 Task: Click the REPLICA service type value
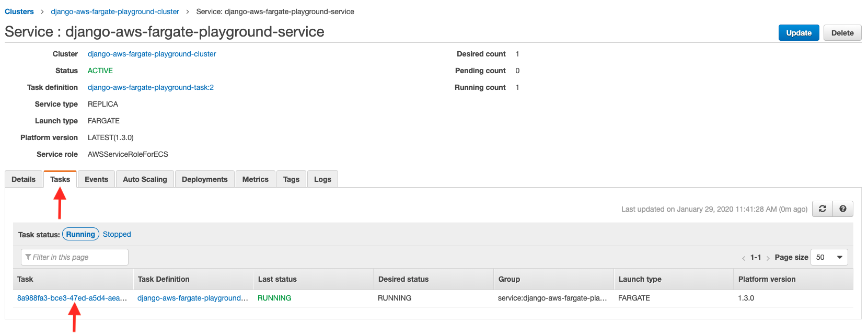click(103, 104)
